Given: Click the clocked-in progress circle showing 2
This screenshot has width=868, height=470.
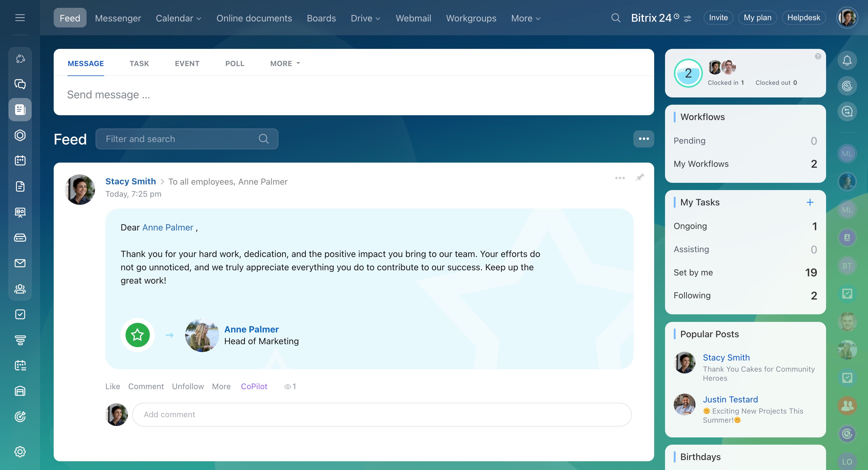Looking at the screenshot, I should pyautogui.click(x=688, y=73).
